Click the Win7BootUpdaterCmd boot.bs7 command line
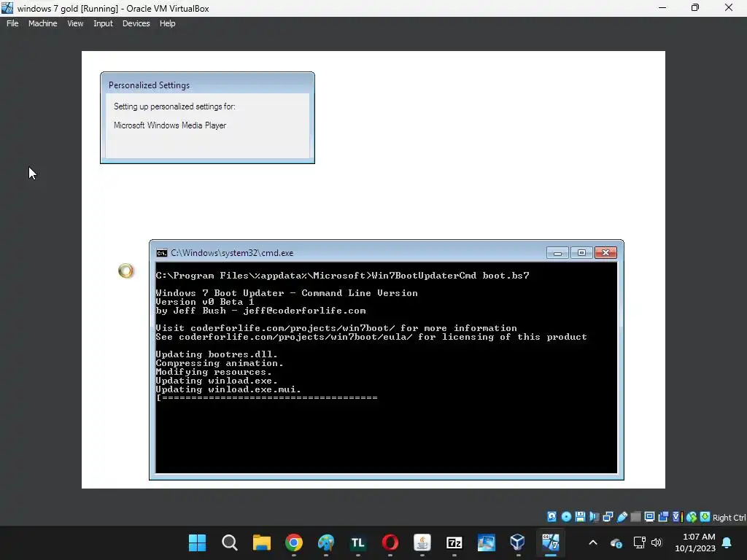This screenshot has height=560, width=747. 343,275
